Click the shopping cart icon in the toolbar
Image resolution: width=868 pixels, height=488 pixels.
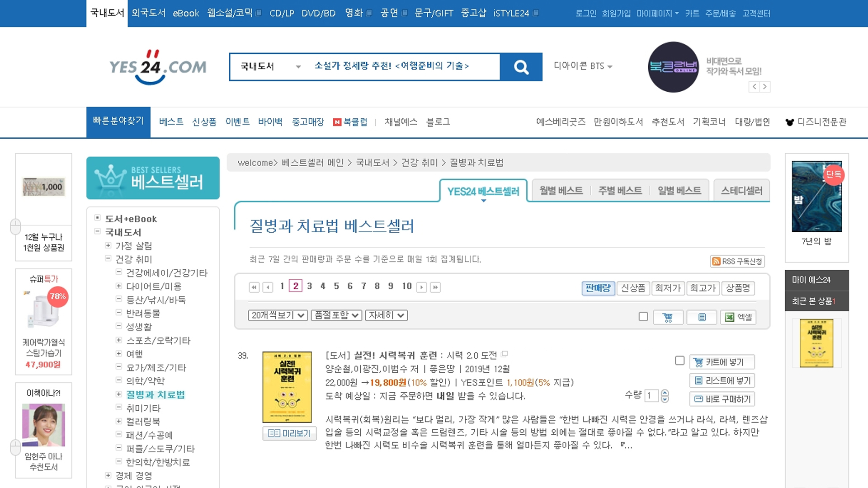click(x=668, y=317)
